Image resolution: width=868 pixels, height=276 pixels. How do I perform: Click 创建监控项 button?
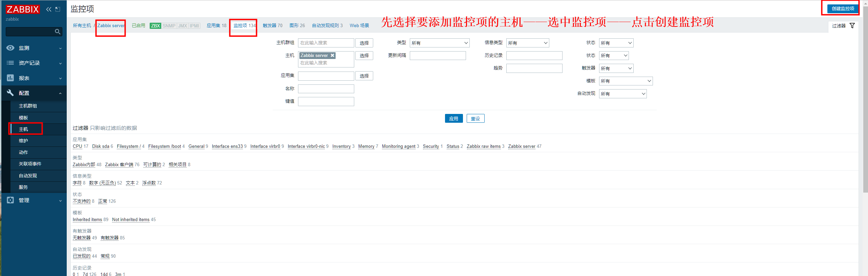pyautogui.click(x=843, y=8)
